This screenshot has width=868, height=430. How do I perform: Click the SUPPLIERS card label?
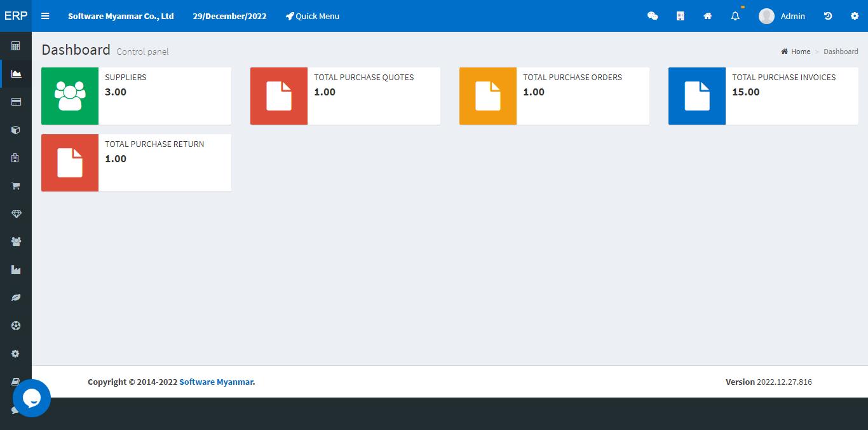point(126,77)
